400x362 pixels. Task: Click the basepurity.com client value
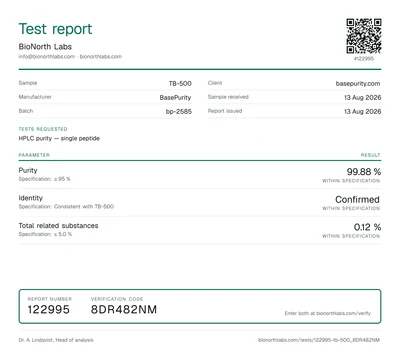tap(358, 83)
